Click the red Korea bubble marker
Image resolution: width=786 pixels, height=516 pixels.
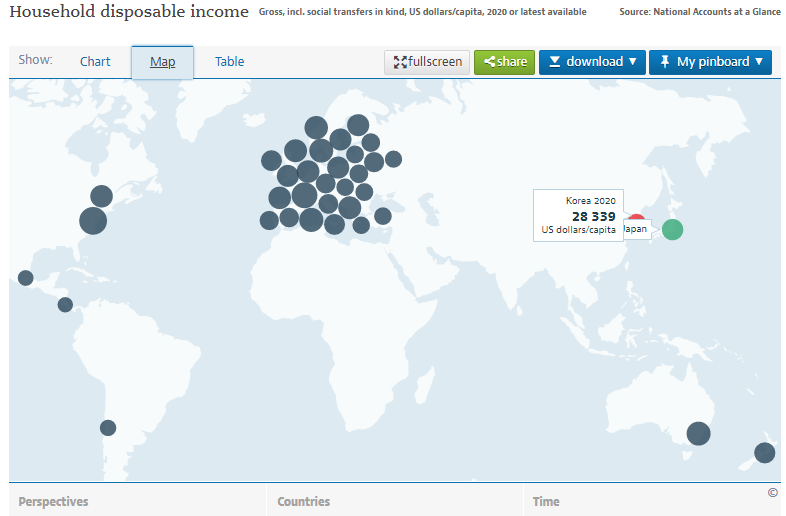point(636,218)
